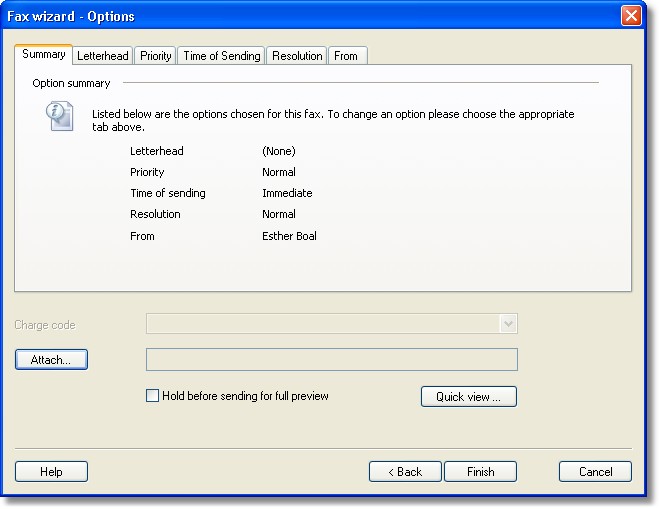Click the Charge code combo box field
The height and width of the screenshot is (509, 659).
tap(332, 324)
